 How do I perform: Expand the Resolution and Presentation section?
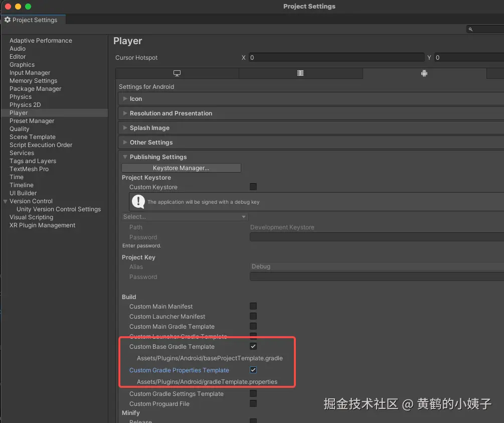coord(125,113)
